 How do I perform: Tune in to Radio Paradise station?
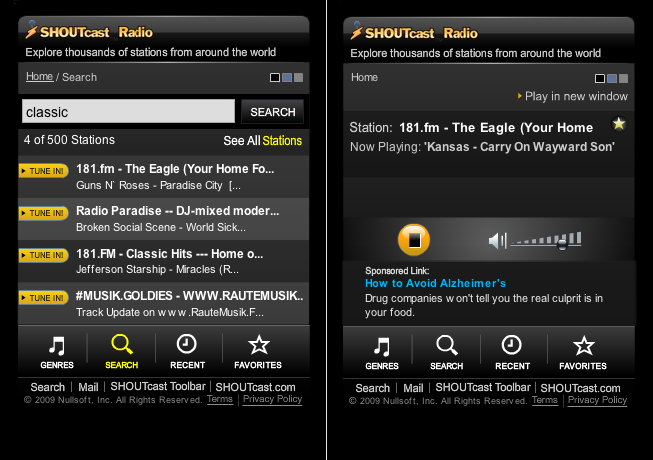pos(44,213)
